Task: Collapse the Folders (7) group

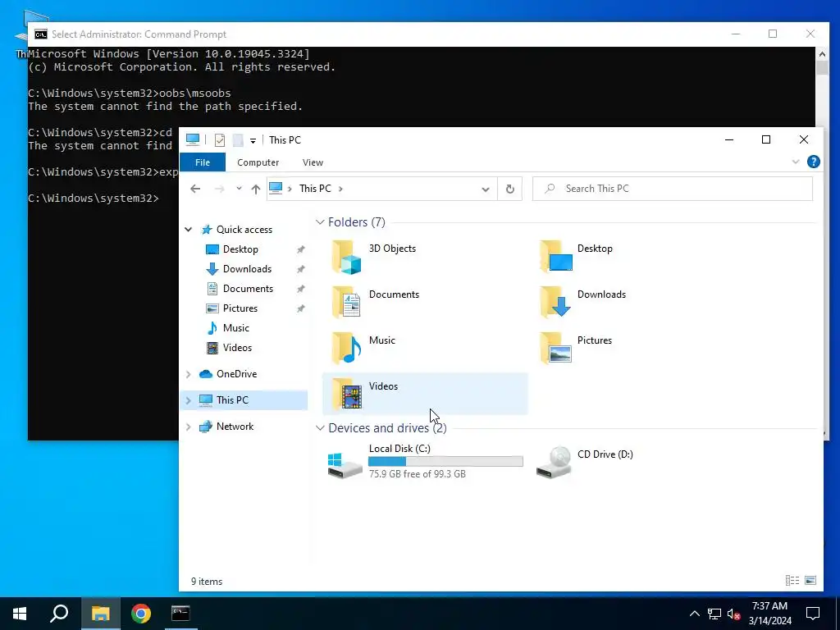Action: click(320, 221)
